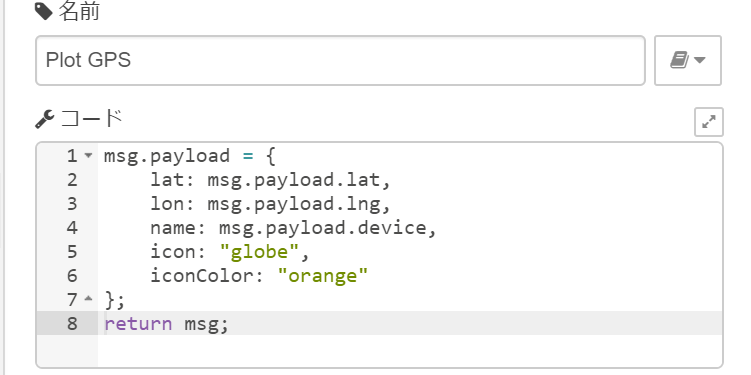Screen dimensions: 751x375
Task: Click msg.payload.lng text on line 3
Action: point(294,205)
